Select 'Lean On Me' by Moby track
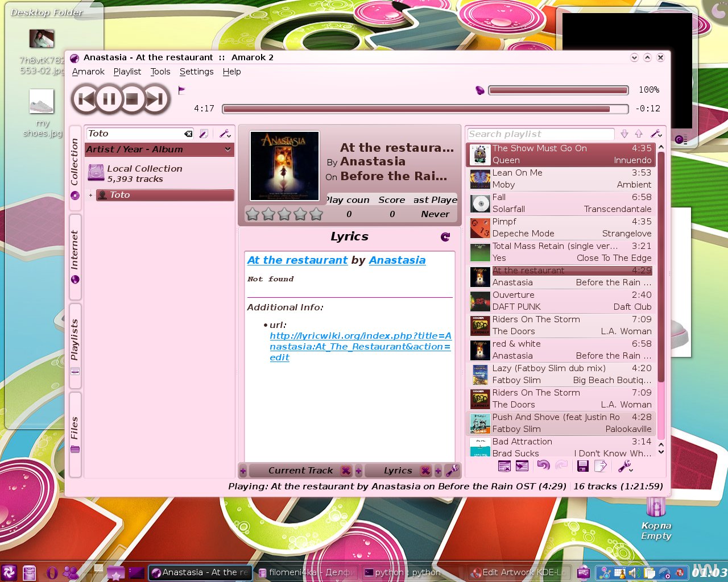728x582 pixels. click(x=561, y=179)
